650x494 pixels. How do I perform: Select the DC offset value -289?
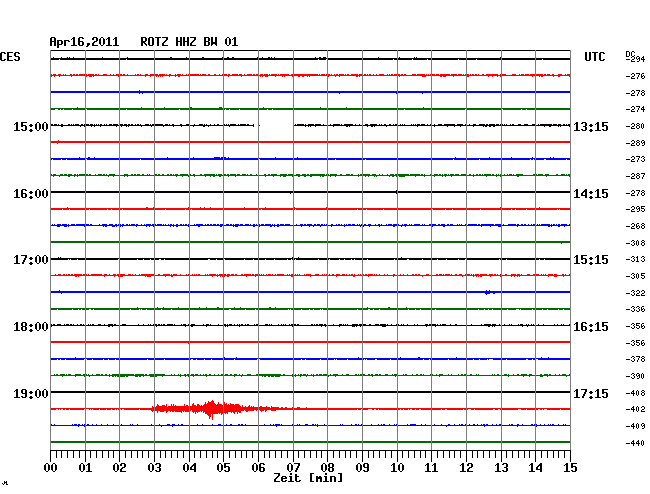point(635,143)
